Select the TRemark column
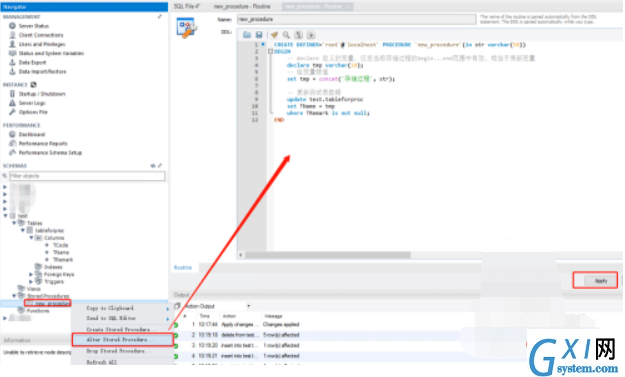 click(63, 260)
